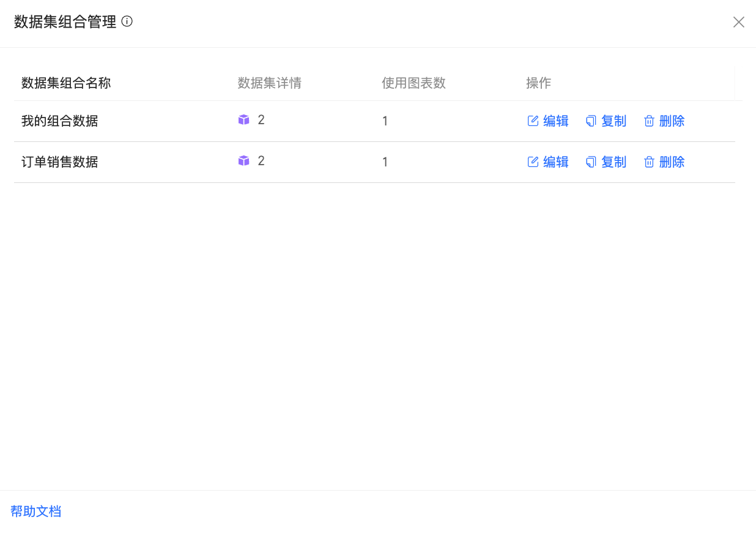
Task: Close the 数据集组合管理 dialog
Action: click(x=739, y=23)
